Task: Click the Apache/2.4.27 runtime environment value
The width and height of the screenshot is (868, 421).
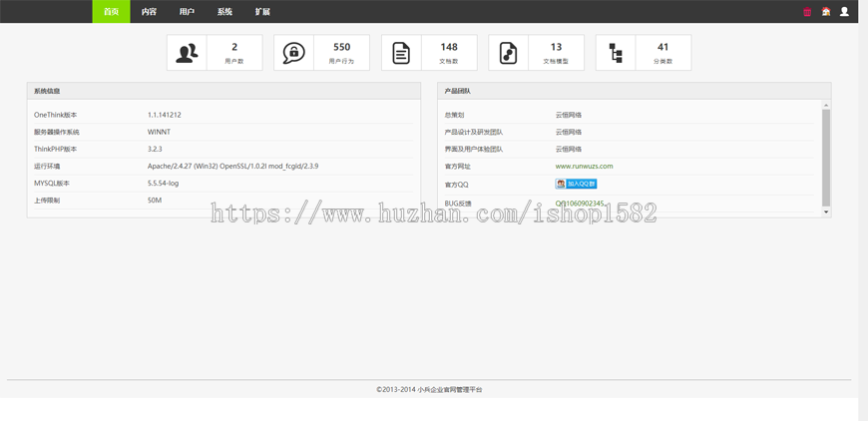Action: [233, 166]
